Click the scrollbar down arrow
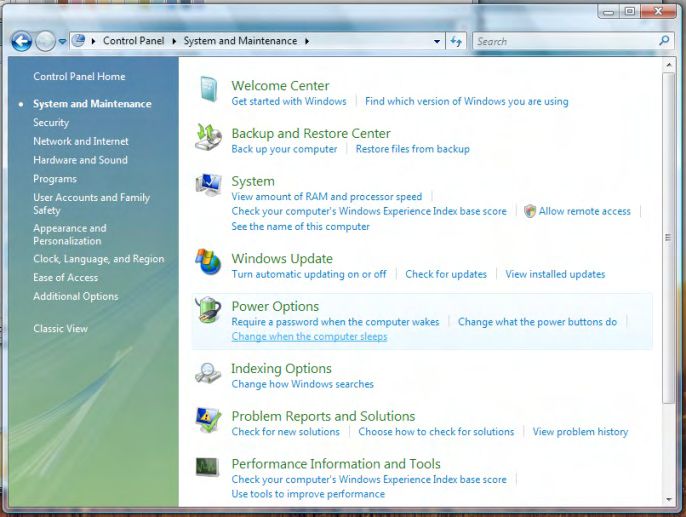This screenshot has height=517, width=686. pyautogui.click(x=668, y=500)
